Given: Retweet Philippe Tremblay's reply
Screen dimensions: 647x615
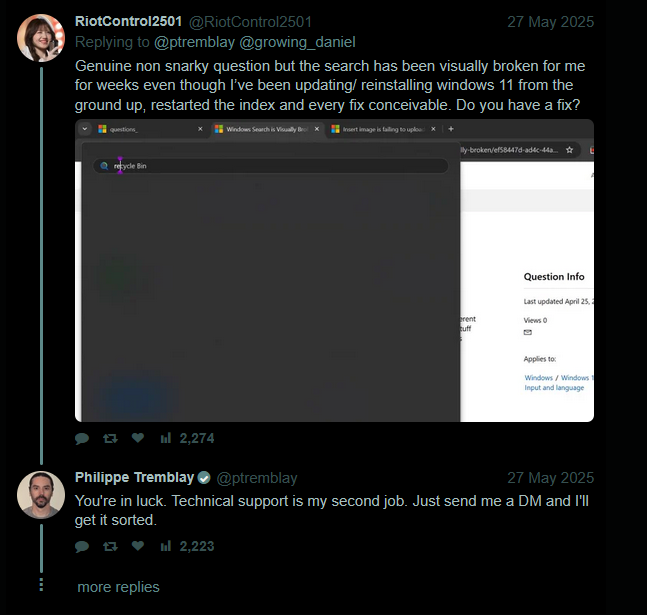Looking at the screenshot, I should point(110,546).
